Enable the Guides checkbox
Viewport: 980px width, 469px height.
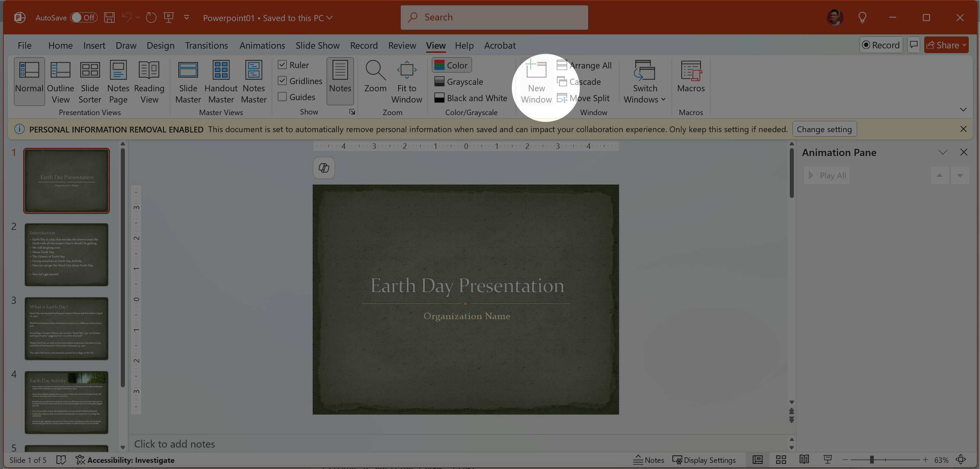pos(282,97)
